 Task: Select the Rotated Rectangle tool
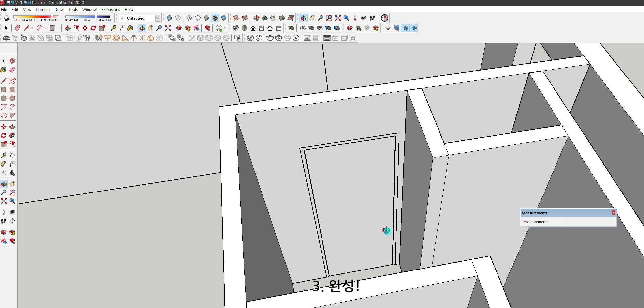(x=12, y=90)
